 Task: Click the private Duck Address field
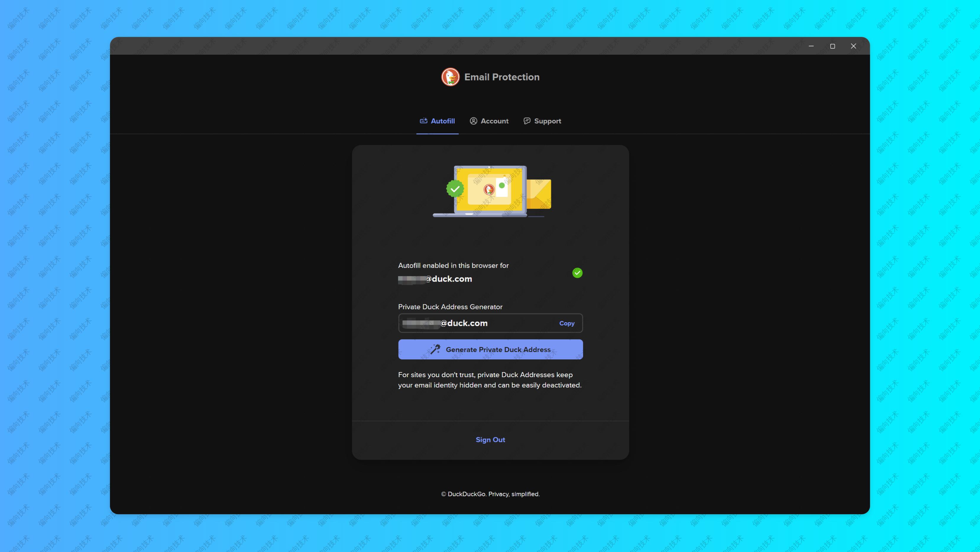[x=490, y=323]
